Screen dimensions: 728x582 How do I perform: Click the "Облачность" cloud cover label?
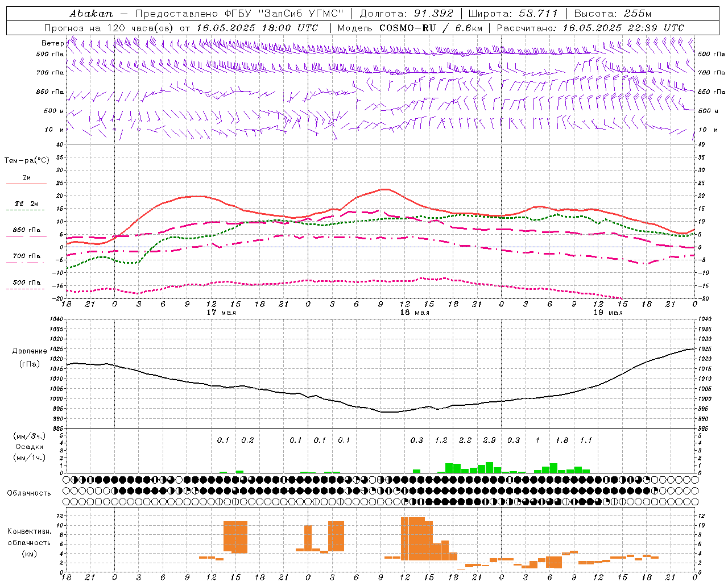29,493
